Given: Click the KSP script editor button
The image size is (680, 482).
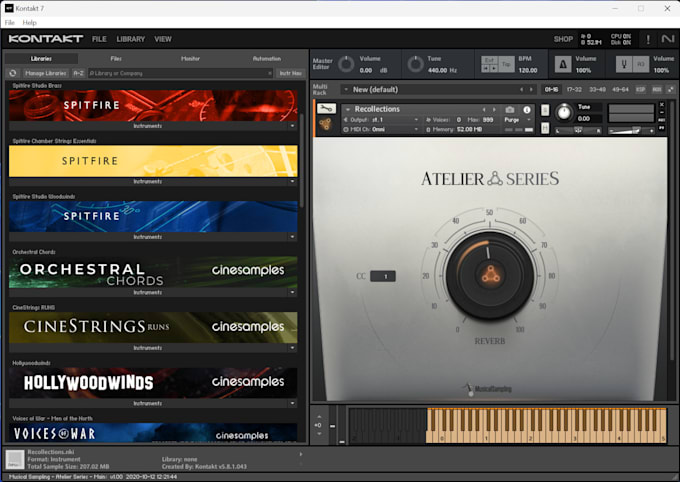Looking at the screenshot, I should [640, 89].
